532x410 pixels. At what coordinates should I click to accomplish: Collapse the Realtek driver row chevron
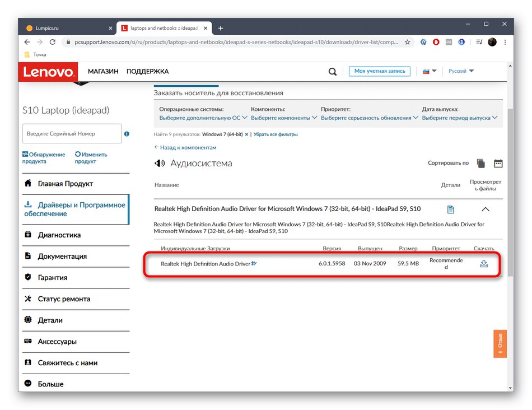click(x=486, y=209)
